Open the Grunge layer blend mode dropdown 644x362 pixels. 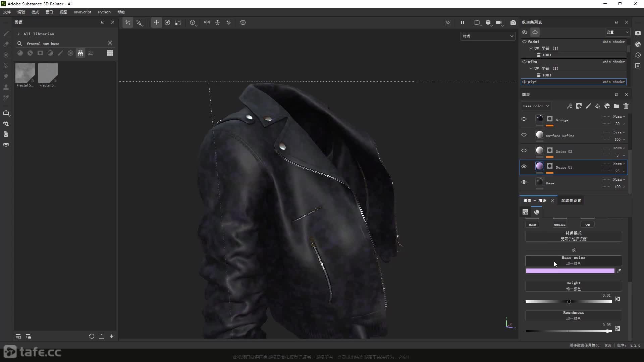pos(619,117)
